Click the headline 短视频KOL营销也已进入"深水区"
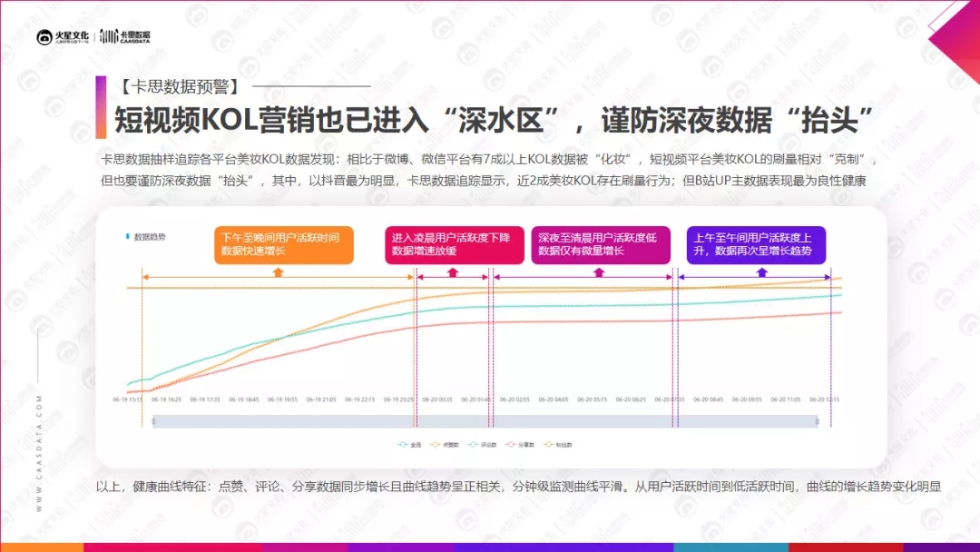 [x=337, y=120]
